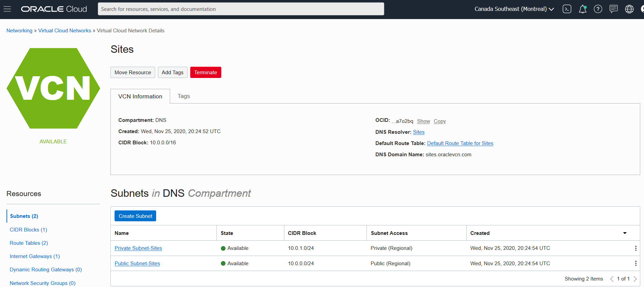This screenshot has height=287, width=644.
Task: Open the Default Route Table for Sites link
Action: click(460, 143)
